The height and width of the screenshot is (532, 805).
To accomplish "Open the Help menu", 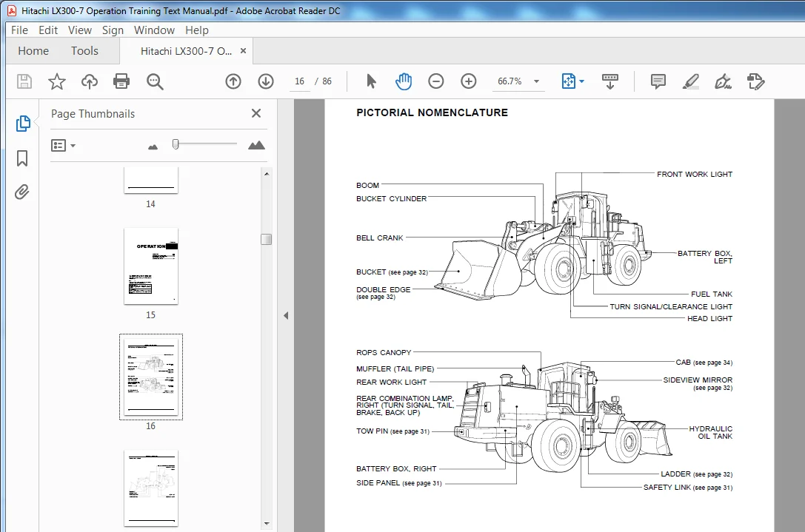I will (197, 30).
